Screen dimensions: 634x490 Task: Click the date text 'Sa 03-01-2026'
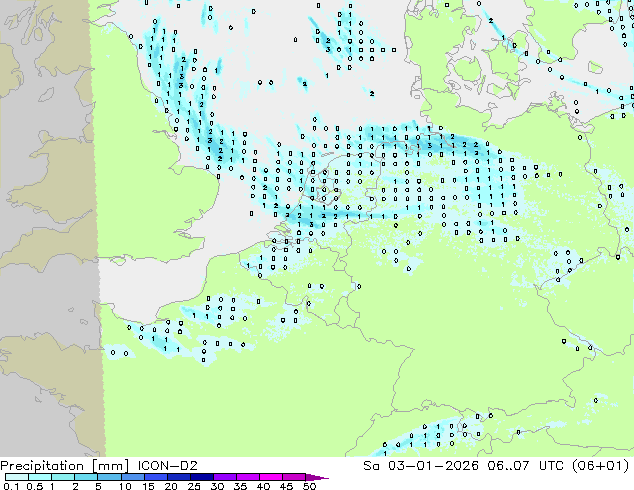pyautogui.click(x=421, y=466)
